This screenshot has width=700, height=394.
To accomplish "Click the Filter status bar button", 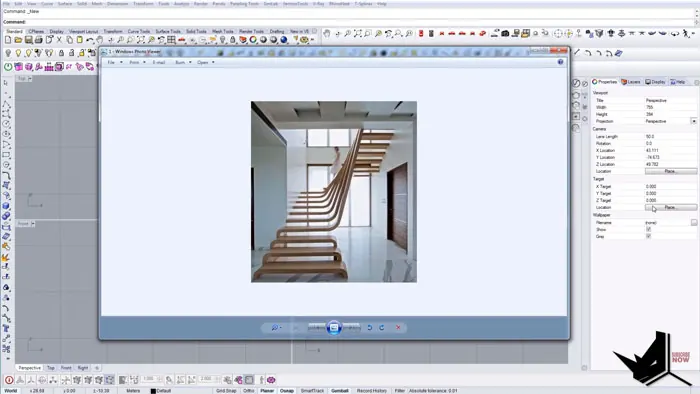I will [399, 391].
